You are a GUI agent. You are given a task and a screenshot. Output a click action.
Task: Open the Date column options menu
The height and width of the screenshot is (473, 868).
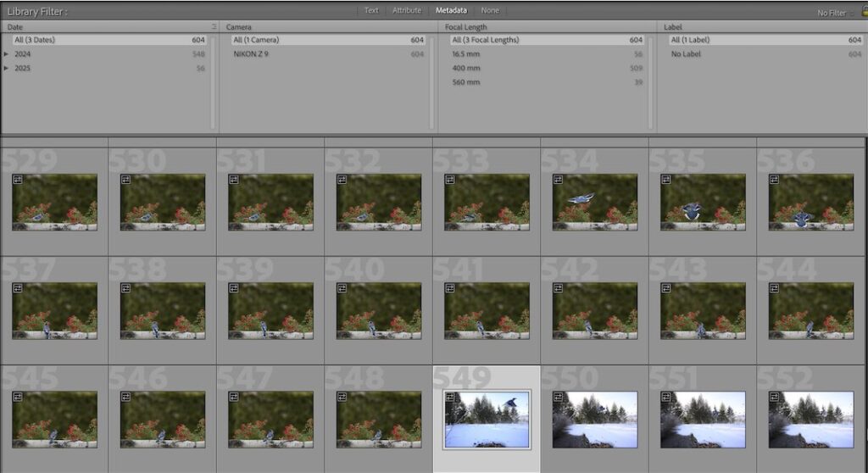pyautogui.click(x=214, y=26)
